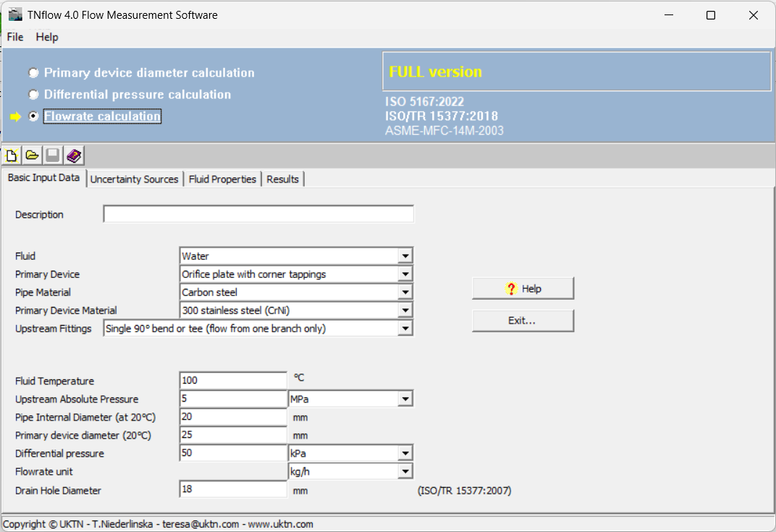Click the FULL version banner text

[435, 72]
